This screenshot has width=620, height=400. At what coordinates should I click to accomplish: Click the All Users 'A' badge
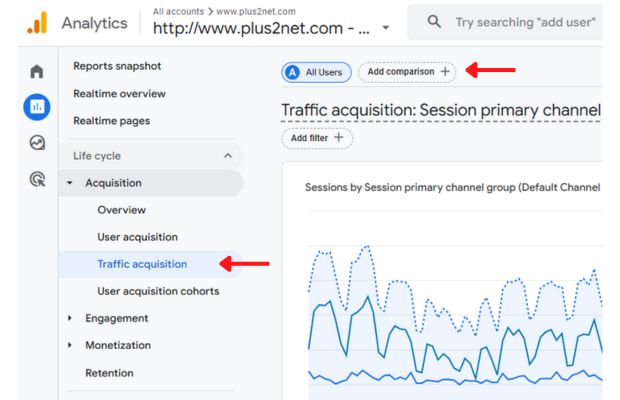click(x=292, y=72)
